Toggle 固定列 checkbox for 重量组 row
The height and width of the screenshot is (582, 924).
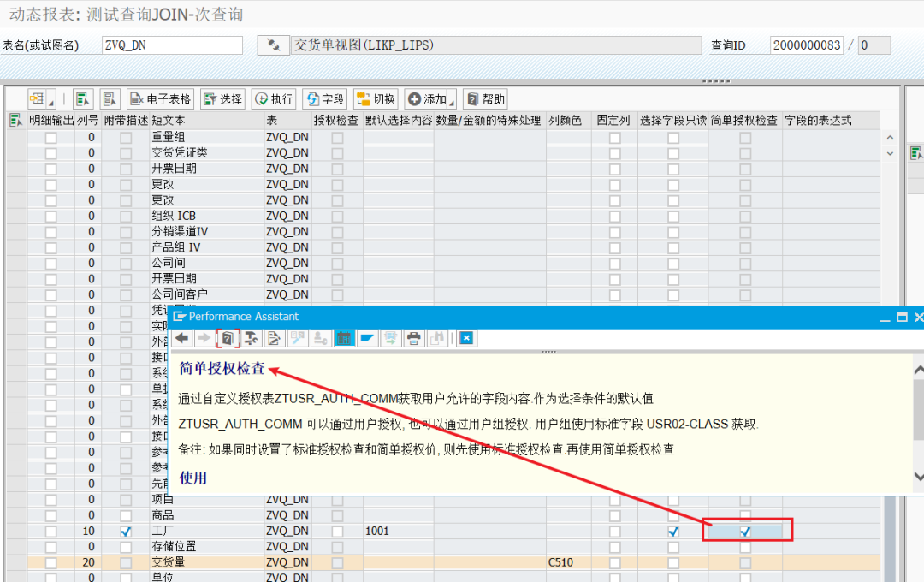pyautogui.click(x=614, y=138)
